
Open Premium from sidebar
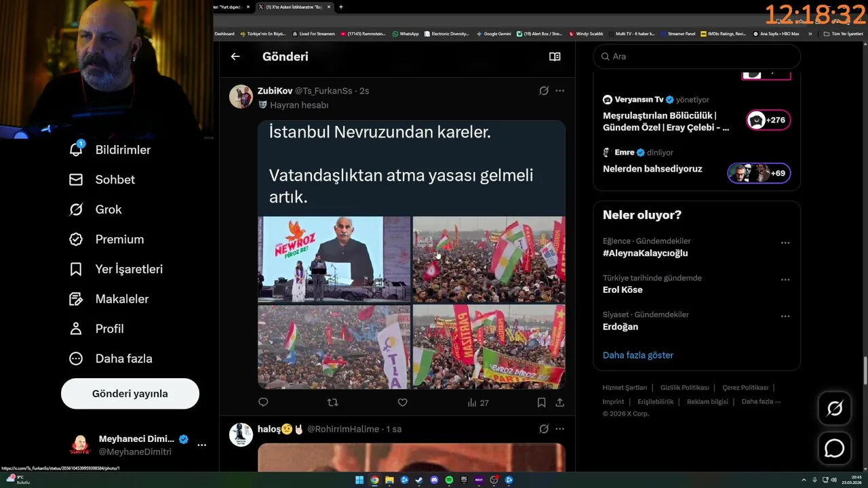click(x=107, y=239)
